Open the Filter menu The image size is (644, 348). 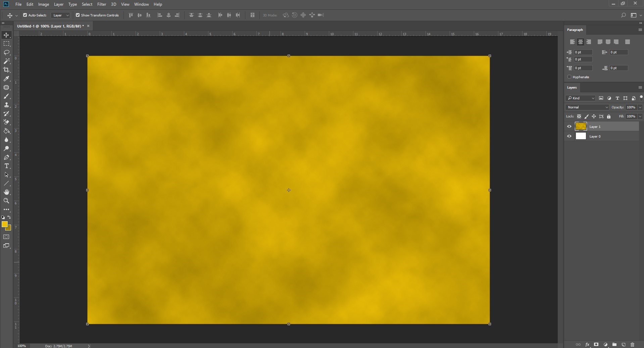coord(102,4)
